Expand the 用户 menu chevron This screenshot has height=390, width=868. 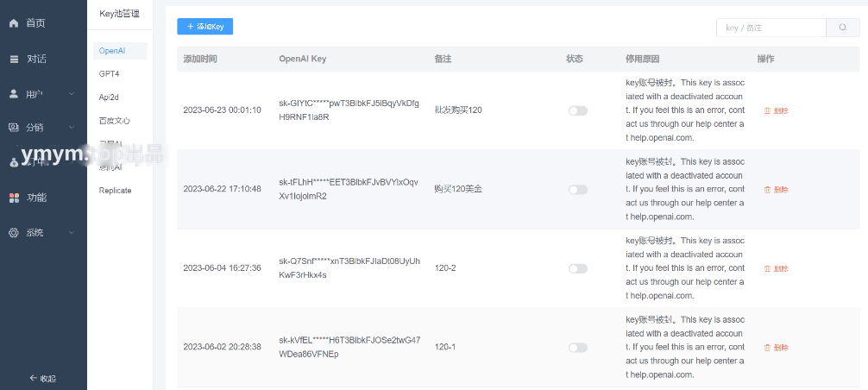click(72, 95)
